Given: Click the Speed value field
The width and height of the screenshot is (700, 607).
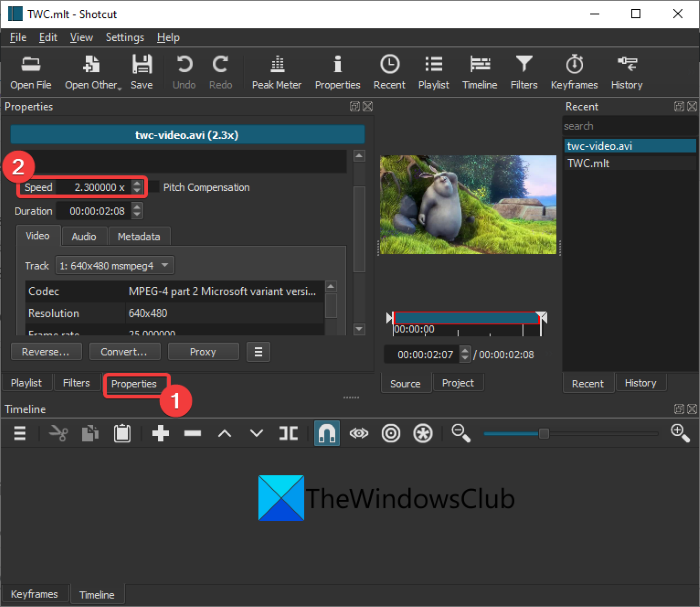Looking at the screenshot, I should (x=94, y=187).
